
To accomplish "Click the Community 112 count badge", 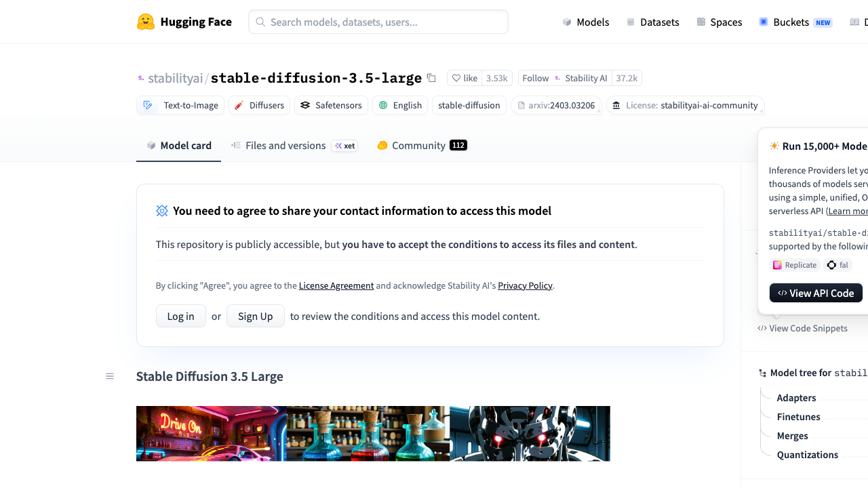I will pyautogui.click(x=458, y=145).
